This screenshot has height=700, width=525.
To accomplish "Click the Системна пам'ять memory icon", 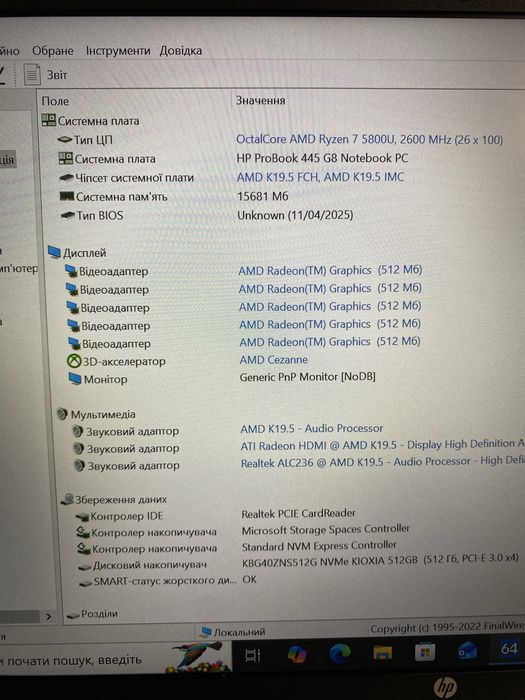I will click(x=67, y=196).
